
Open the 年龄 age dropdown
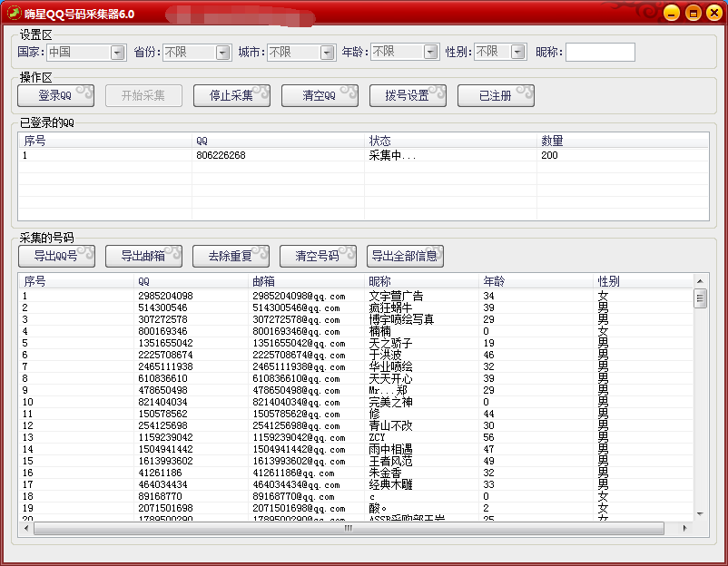[431, 52]
